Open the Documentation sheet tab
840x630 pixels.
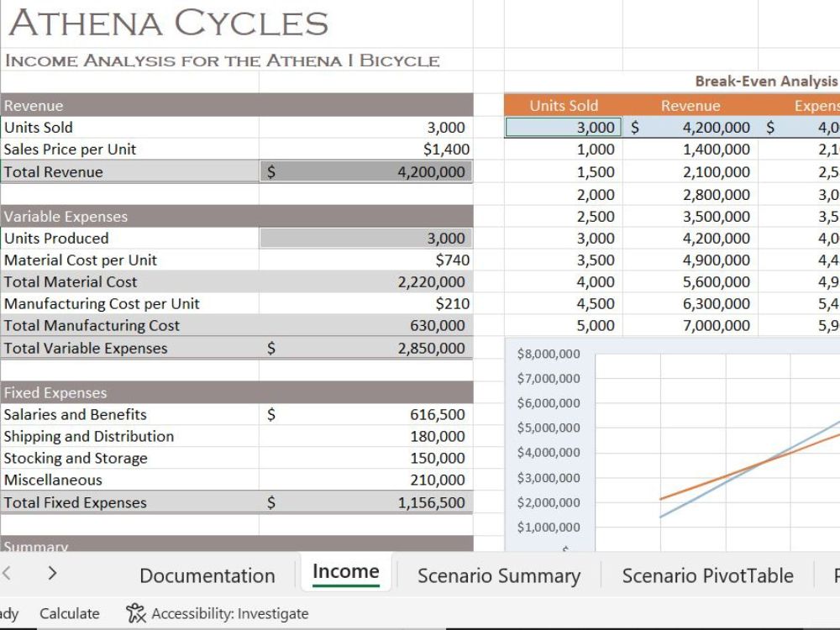(x=207, y=575)
